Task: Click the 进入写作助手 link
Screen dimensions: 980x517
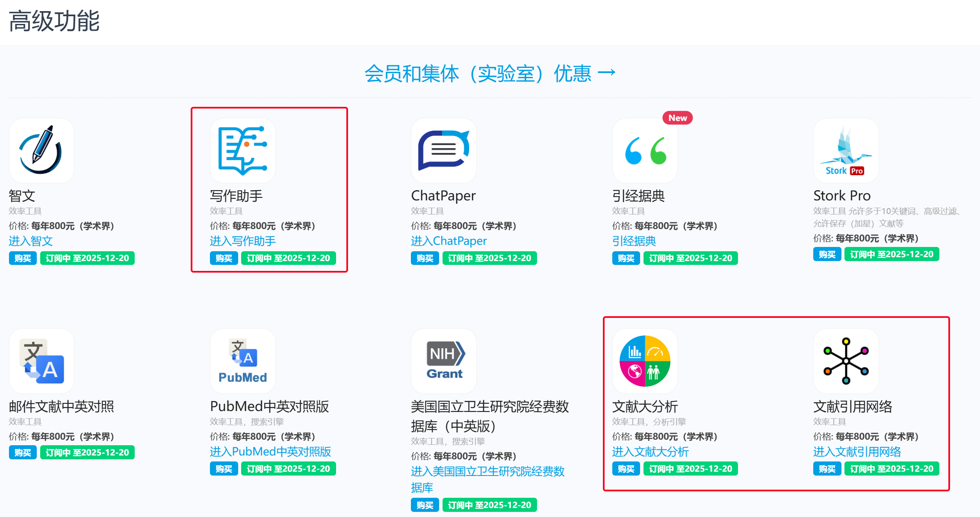Action: point(242,241)
